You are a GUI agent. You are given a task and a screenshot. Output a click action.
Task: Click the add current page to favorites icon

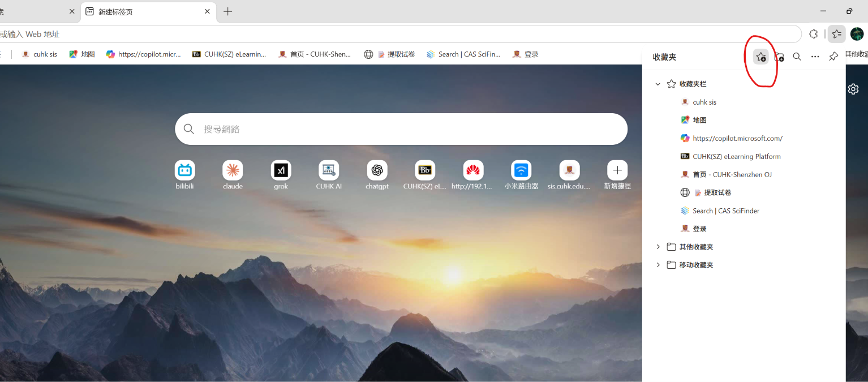(x=761, y=57)
